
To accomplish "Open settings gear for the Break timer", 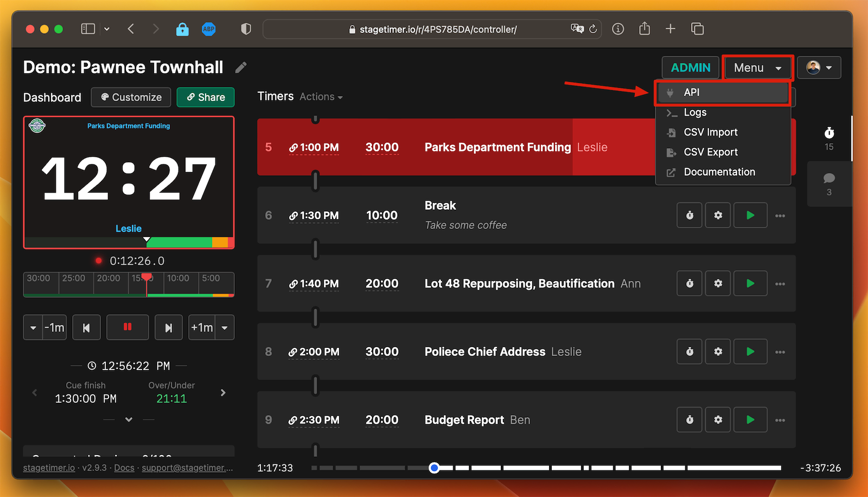I will pos(718,215).
